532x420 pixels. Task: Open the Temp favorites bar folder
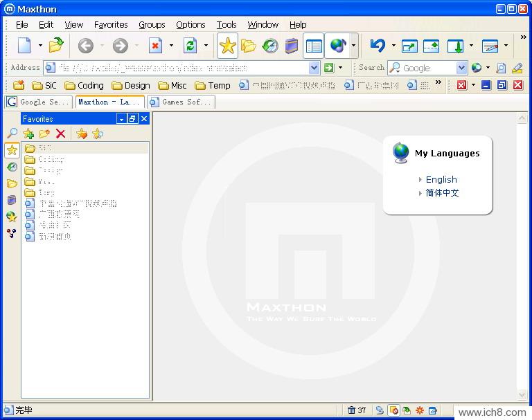(213, 85)
